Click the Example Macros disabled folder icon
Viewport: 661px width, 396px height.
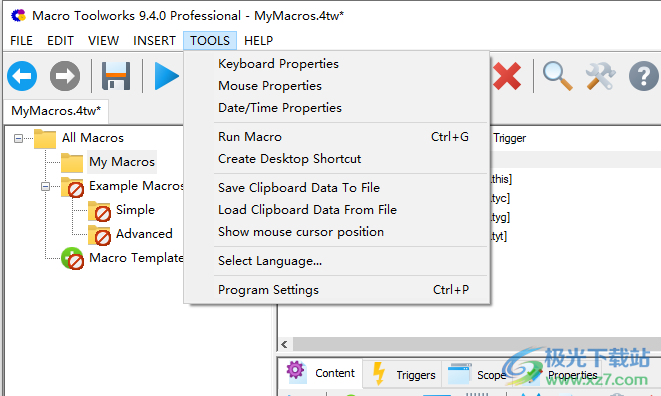(x=73, y=187)
